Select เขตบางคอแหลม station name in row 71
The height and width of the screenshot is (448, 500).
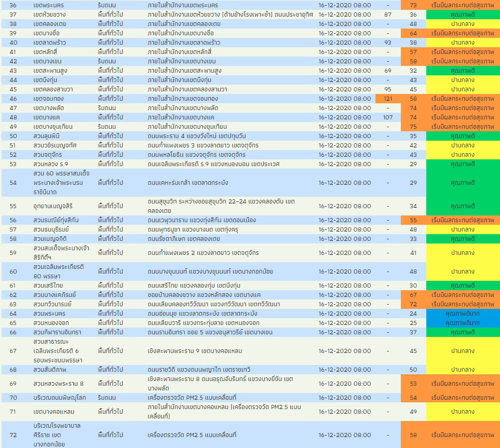pyautogui.click(x=53, y=412)
